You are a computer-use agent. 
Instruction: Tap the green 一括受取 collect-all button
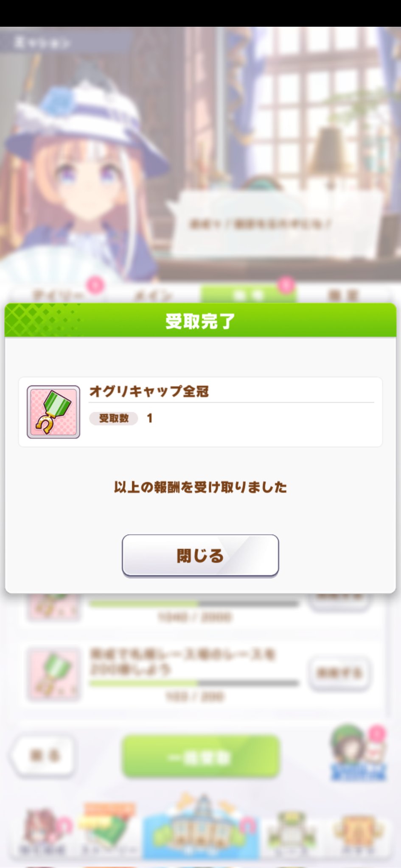click(x=201, y=757)
